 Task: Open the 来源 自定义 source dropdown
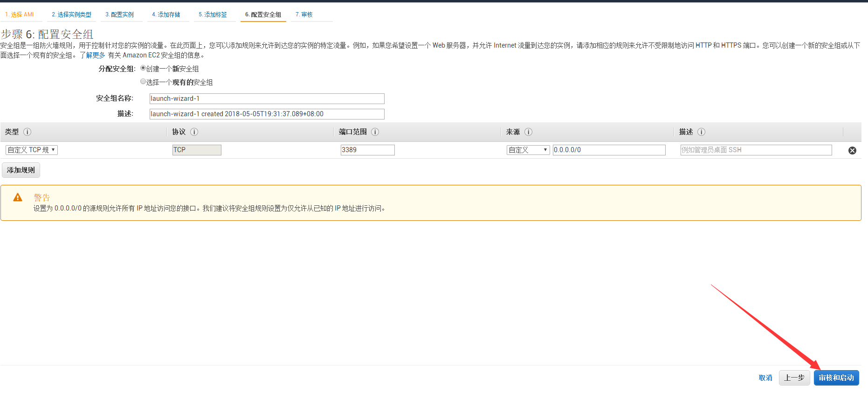pyautogui.click(x=528, y=150)
